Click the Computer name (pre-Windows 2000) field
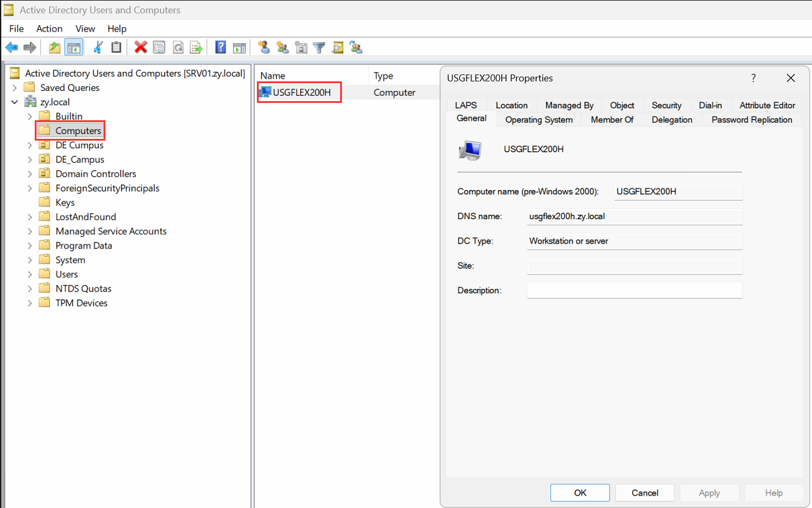Image resolution: width=812 pixels, height=508 pixels. coord(678,191)
